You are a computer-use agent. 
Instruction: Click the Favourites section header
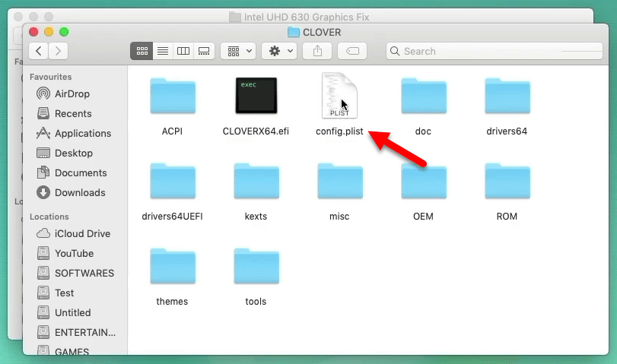51,77
